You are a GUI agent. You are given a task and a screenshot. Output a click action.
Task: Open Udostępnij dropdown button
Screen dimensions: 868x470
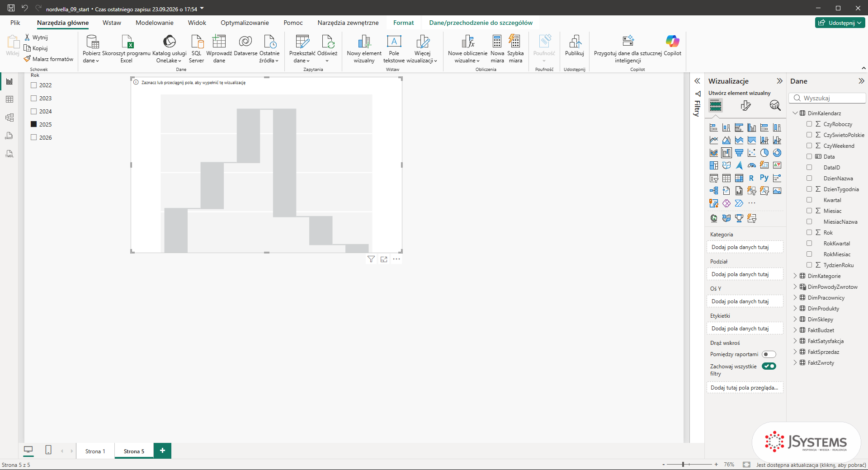840,23
